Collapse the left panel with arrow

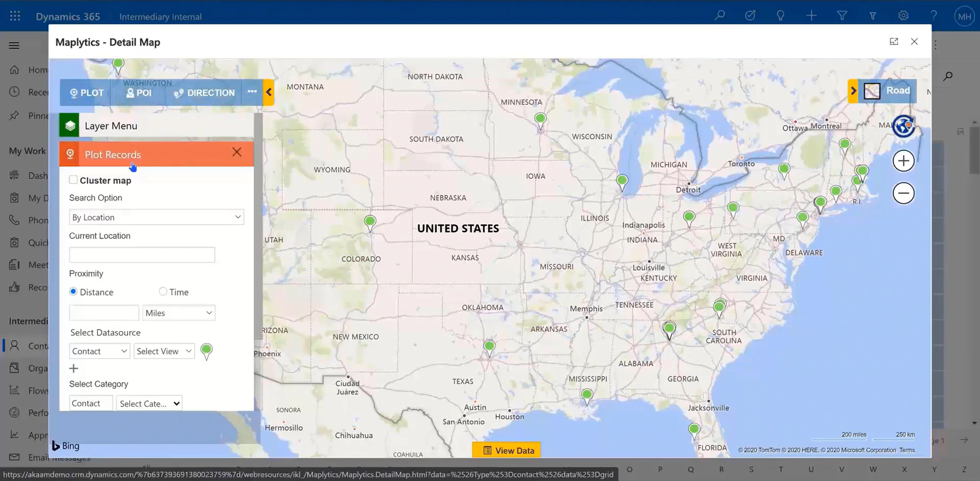[268, 93]
